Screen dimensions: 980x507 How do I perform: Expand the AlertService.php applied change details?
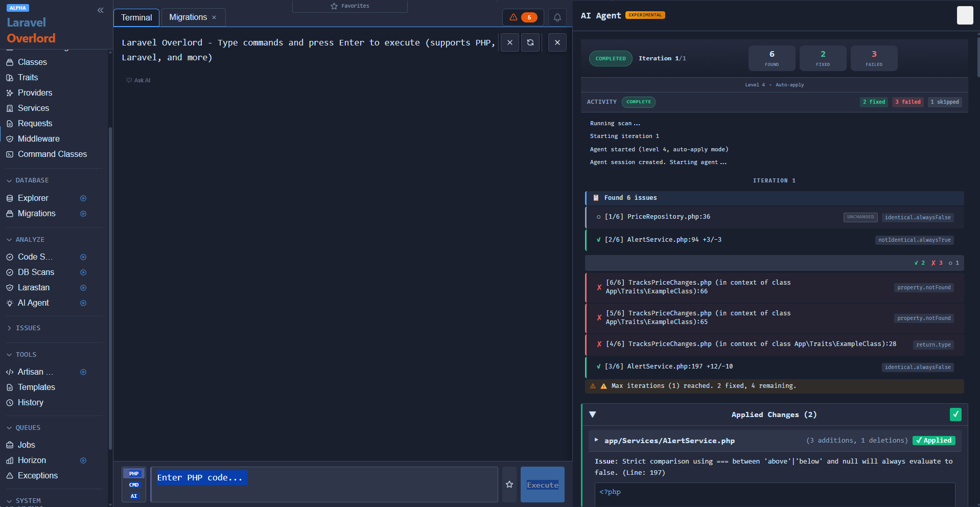click(x=596, y=440)
